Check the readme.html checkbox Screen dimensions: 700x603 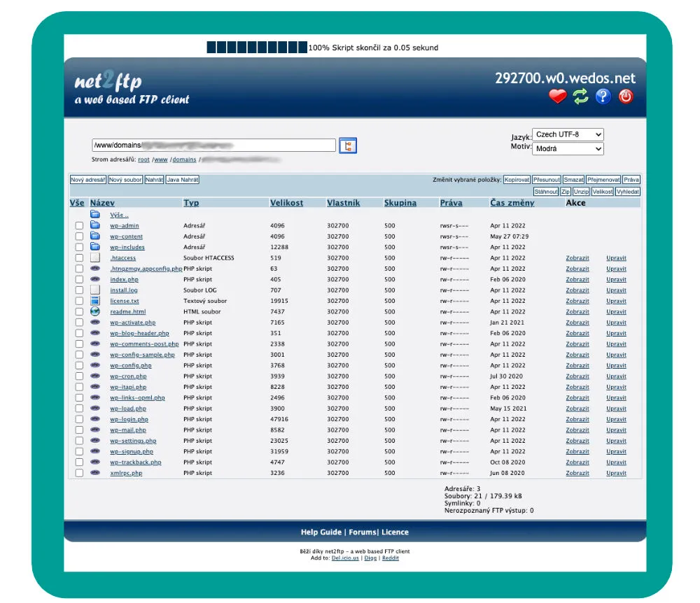coord(80,312)
